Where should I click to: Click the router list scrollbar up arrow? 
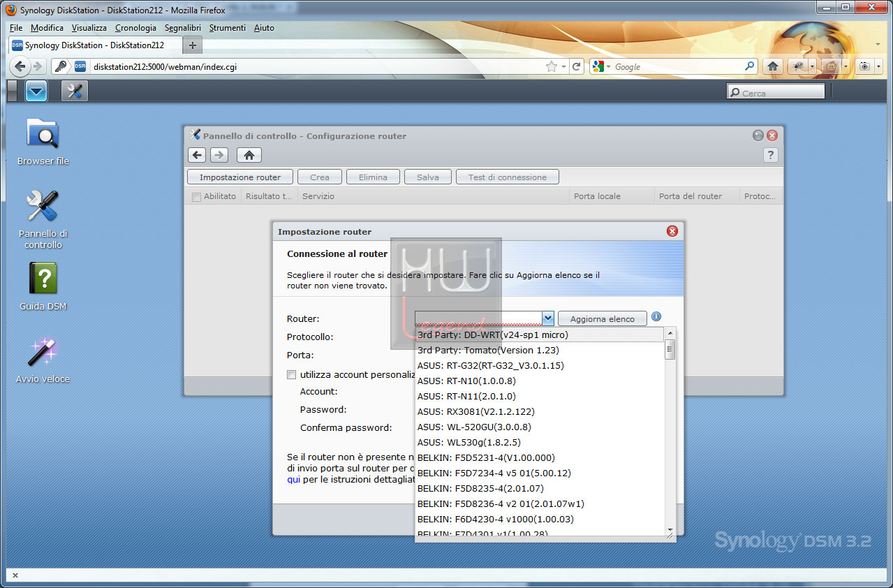click(x=670, y=335)
